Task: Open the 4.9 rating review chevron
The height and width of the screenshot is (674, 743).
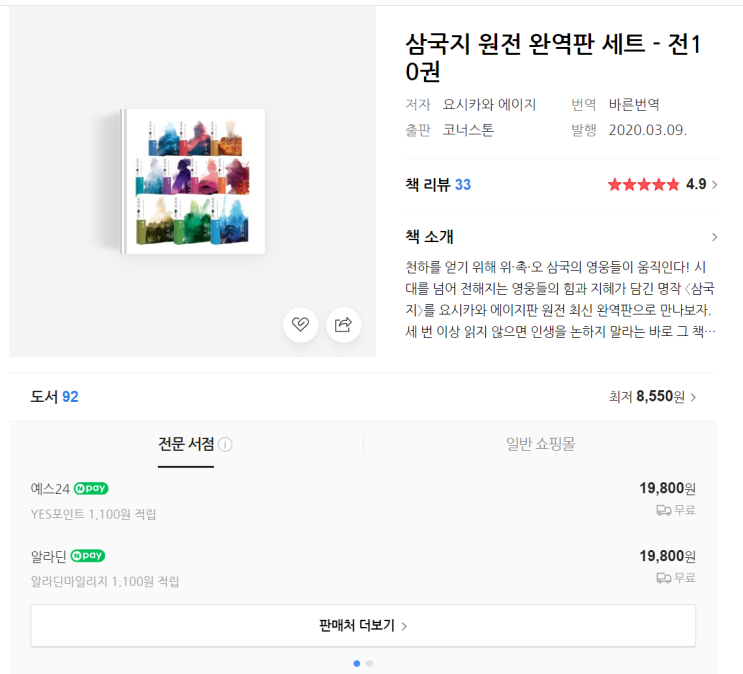Action: pos(714,184)
